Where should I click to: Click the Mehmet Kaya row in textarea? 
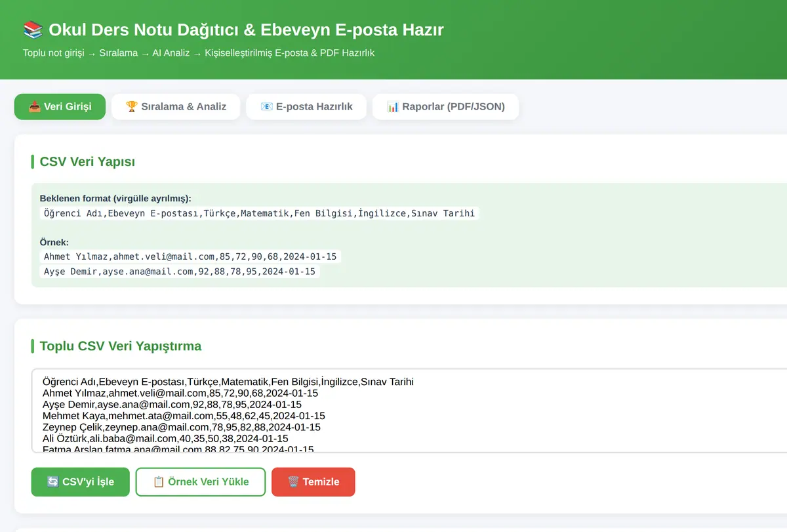coord(184,416)
